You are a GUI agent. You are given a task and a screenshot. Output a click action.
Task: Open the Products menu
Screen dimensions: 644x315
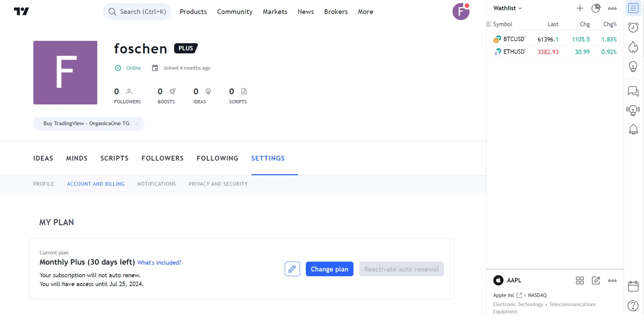tap(193, 12)
